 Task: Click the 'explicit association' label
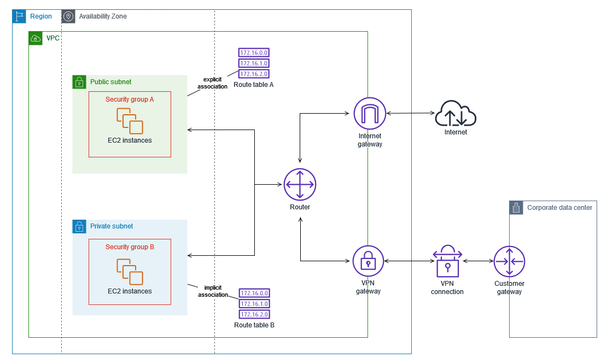tap(213, 83)
